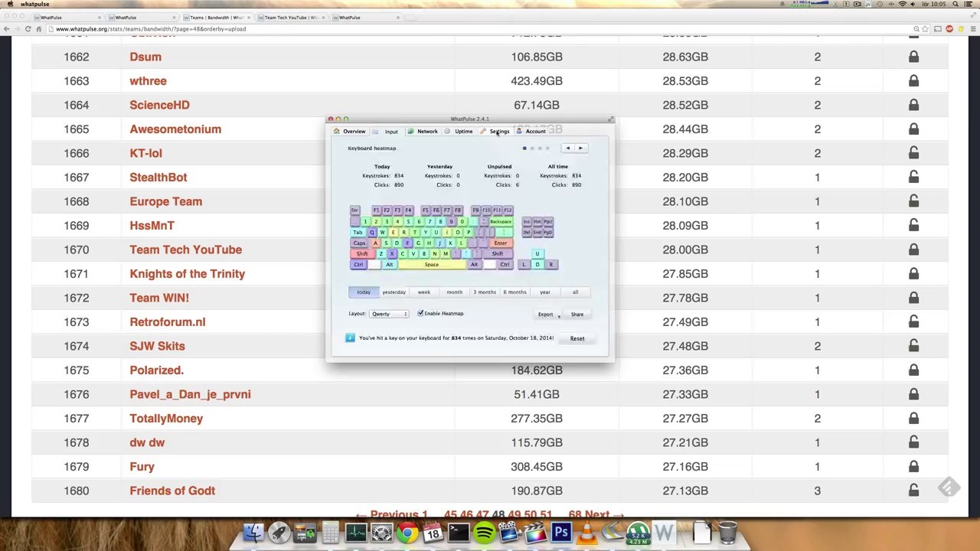The height and width of the screenshot is (551, 980).
Task: Open uTorrent icon in the dock
Action: (x=638, y=533)
